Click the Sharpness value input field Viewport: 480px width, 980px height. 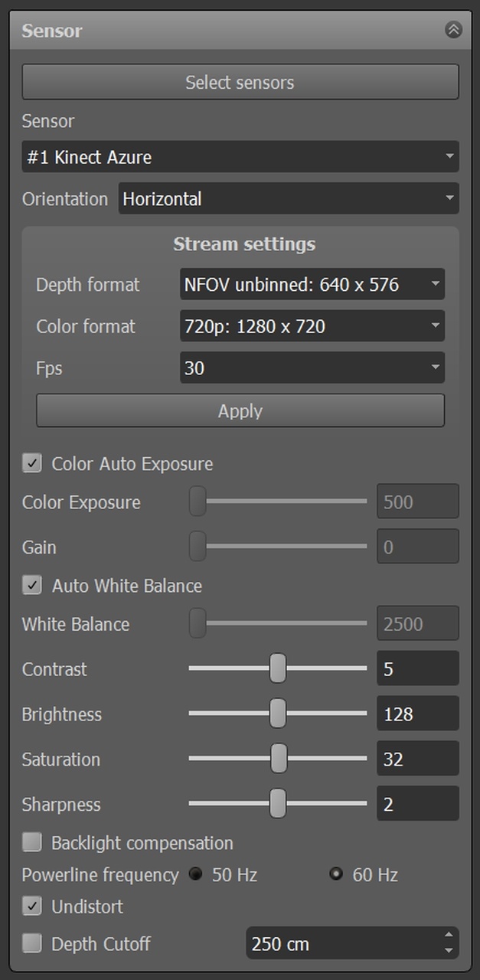[x=417, y=805]
